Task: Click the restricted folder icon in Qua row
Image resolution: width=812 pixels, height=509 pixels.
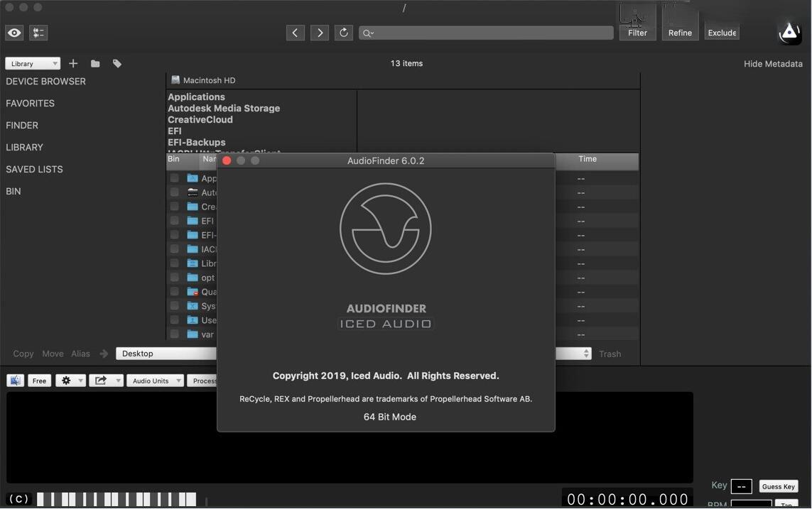Action: click(193, 292)
